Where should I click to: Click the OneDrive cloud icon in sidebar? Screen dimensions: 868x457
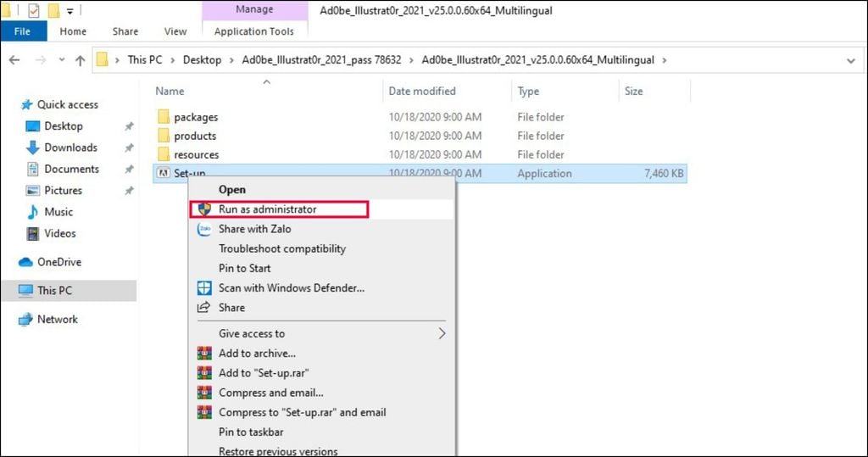[x=25, y=262]
